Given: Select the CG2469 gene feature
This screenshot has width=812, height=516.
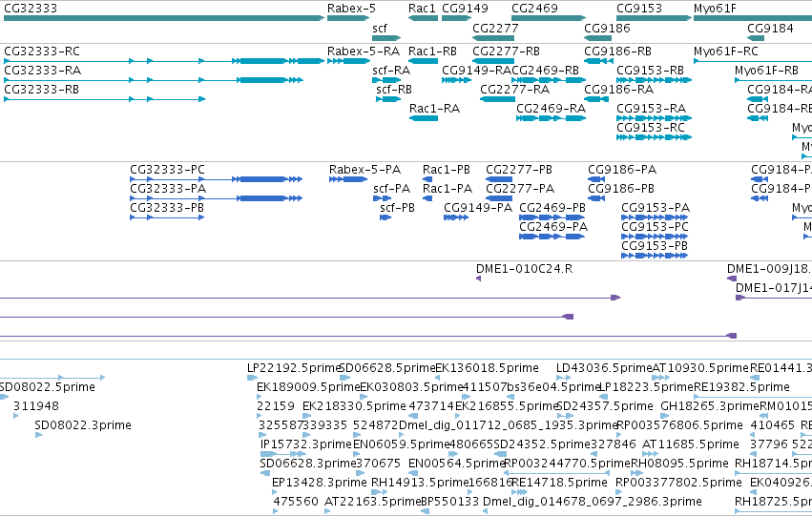Looking at the screenshot, I should click(549, 19).
